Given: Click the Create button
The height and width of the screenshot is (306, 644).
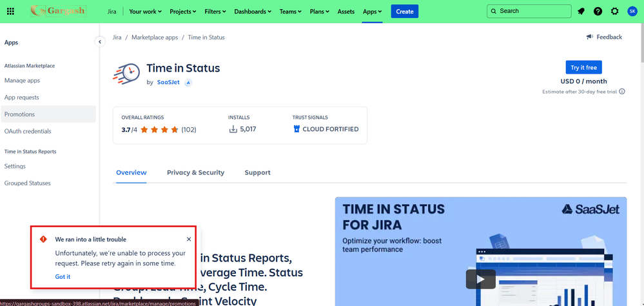Looking at the screenshot, I should point(405,12).
